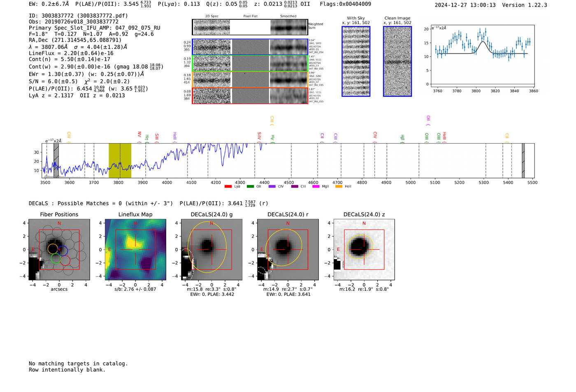Viewport: 576px width, 392px height.
Task: Click the 'Q(z): 0.05' header value
Action: (x=222, y=4)
